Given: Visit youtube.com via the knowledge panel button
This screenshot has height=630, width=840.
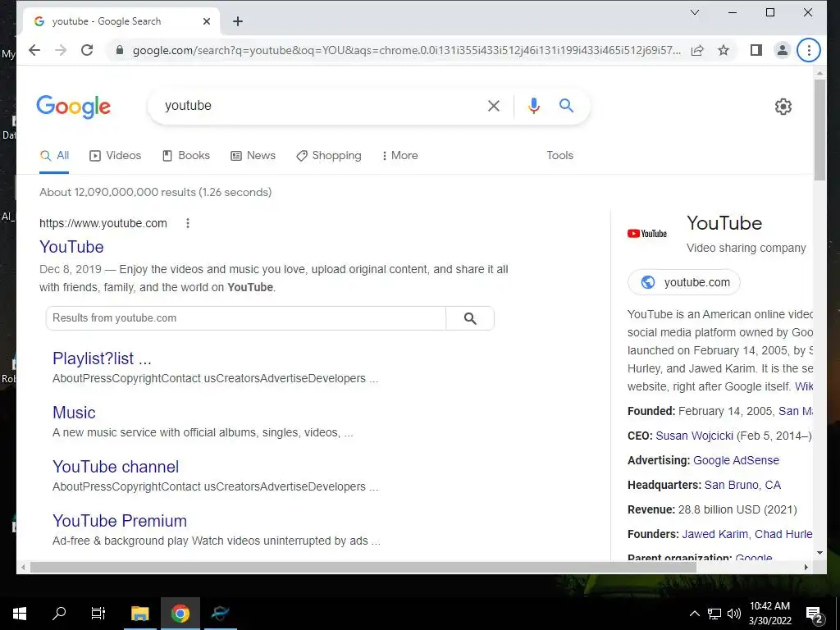Looking at the screenshot, I should (x=683, y=282).
